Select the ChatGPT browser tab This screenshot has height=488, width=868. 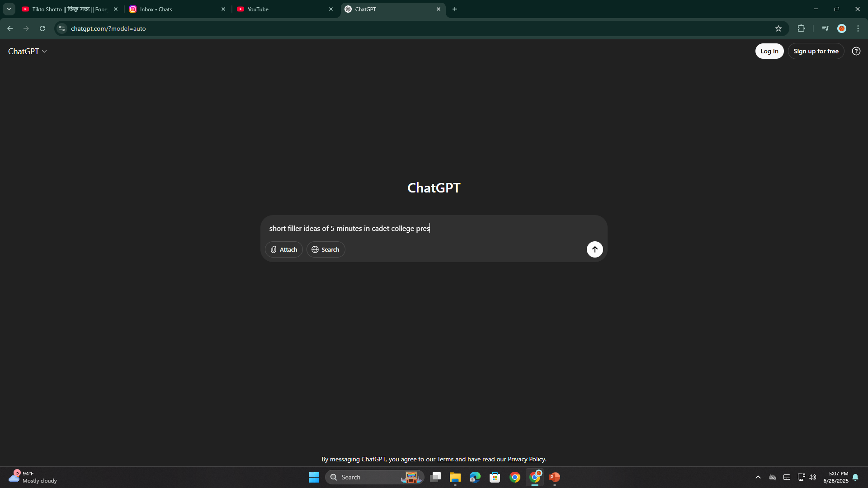pos(392,9)
